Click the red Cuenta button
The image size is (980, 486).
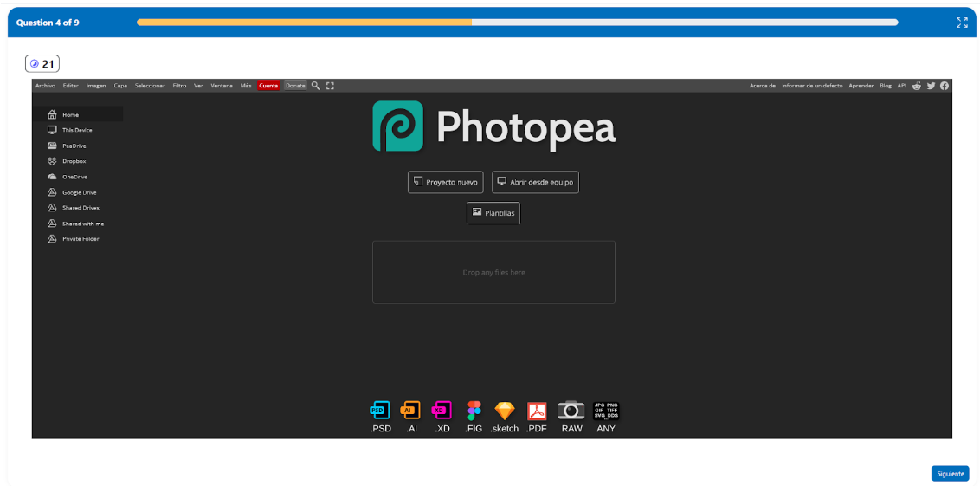268,86
